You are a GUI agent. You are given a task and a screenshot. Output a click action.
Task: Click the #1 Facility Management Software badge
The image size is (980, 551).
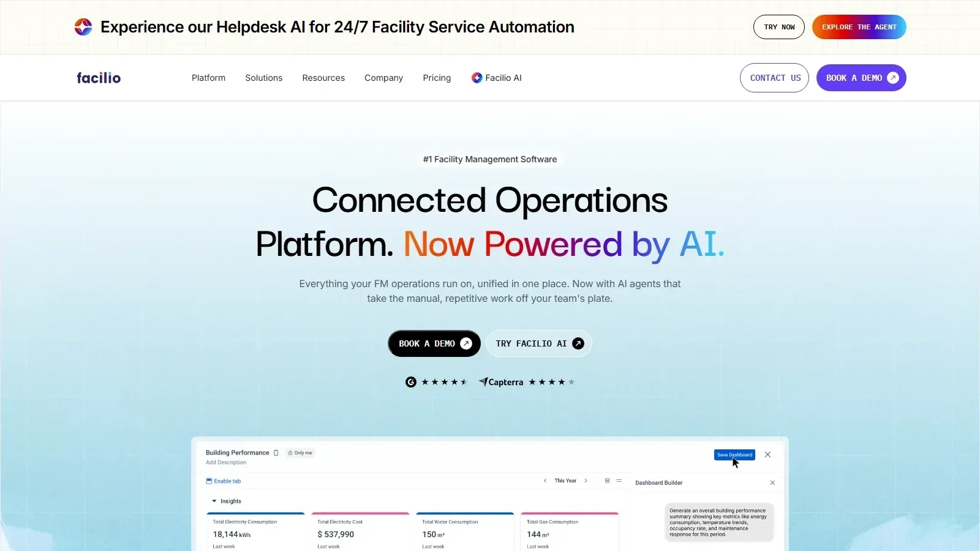point(490,159)
